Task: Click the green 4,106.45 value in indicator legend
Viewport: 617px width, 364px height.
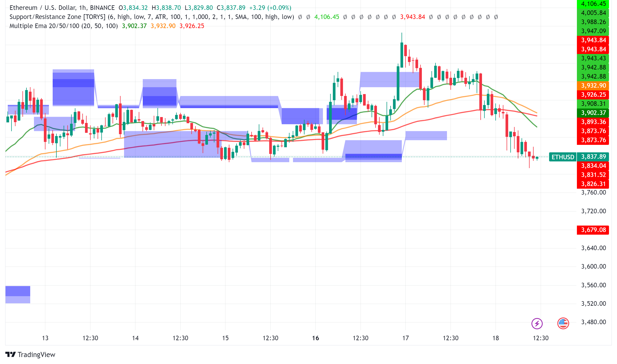Action: [x=327, y=17]
